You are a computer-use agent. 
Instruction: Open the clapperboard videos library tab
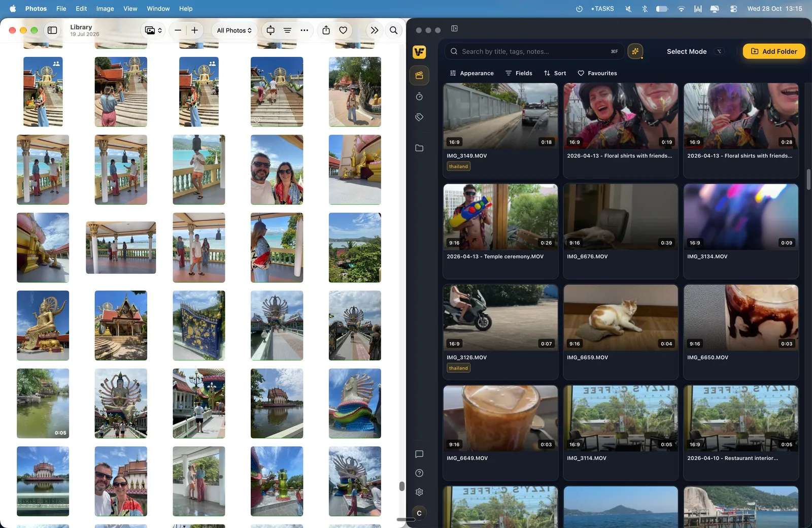click(419, 76)
